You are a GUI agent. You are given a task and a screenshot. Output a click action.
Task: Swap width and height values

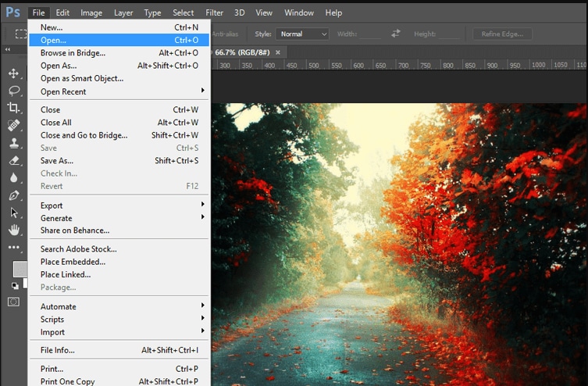tap(396, 34)
